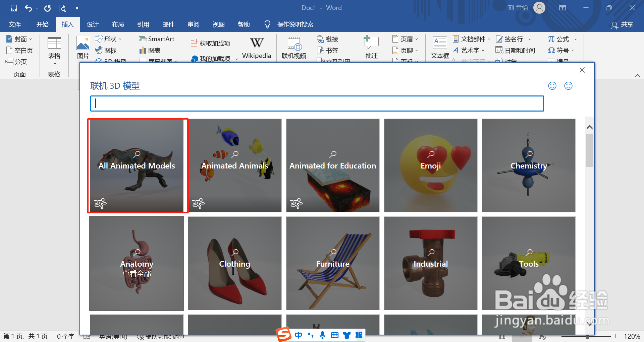Screen dimensions: 644x342
Task: Click the dialog scrollbar up arrow
Action: click(x=590, y=127)
